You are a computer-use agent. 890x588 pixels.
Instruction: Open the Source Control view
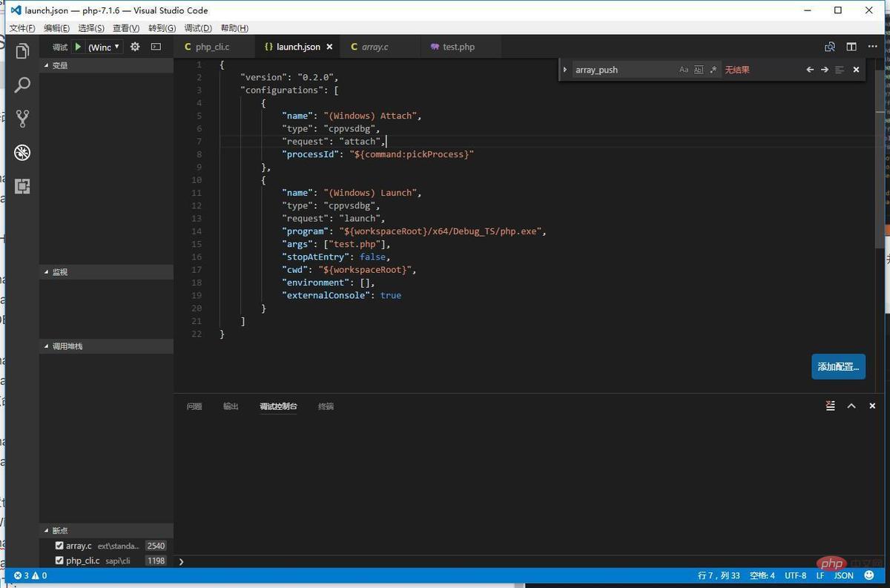pos(22,119)
